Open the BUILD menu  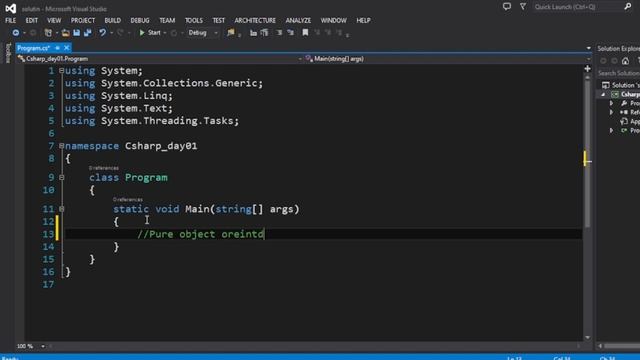[x=113, y=20]
